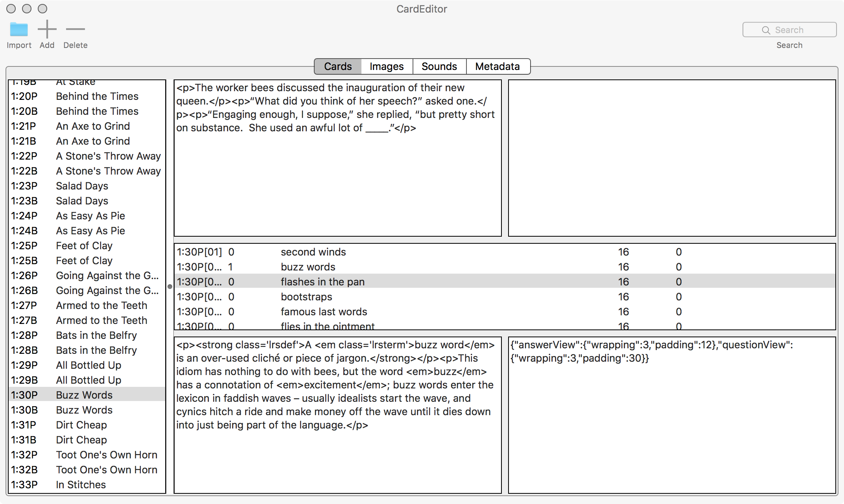Select the 1:24P As Easy As Pie row
The image size is (844, 504).
[87, 216]
